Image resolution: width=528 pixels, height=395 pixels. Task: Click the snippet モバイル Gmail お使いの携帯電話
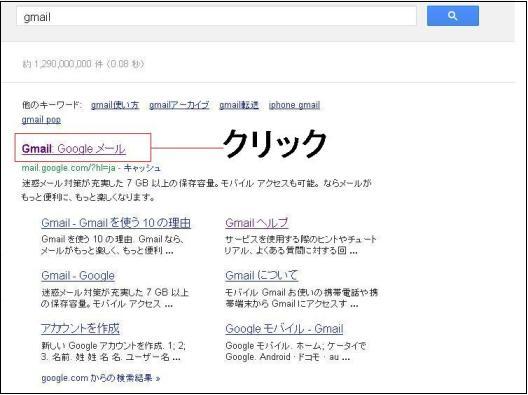click(x=302, y=298)
